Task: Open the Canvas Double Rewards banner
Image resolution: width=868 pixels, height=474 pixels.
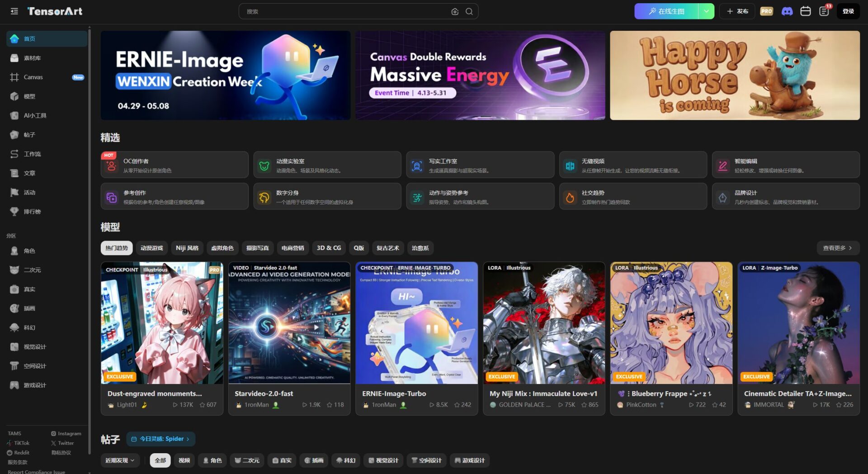Action: point(480,76)
